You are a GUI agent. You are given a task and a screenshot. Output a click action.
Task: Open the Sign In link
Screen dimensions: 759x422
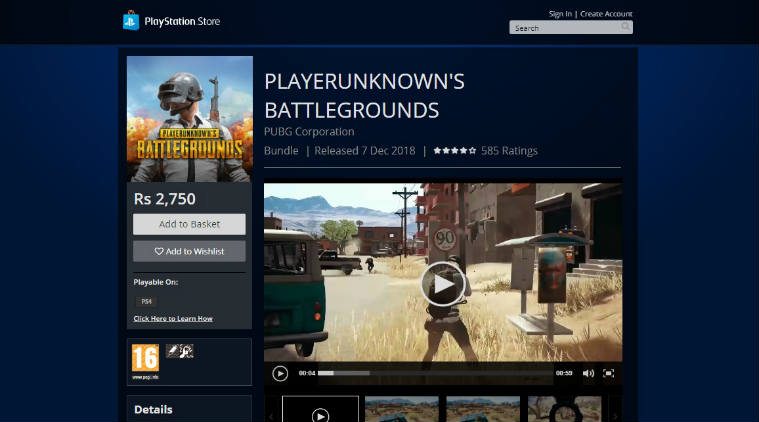(560, 14)
